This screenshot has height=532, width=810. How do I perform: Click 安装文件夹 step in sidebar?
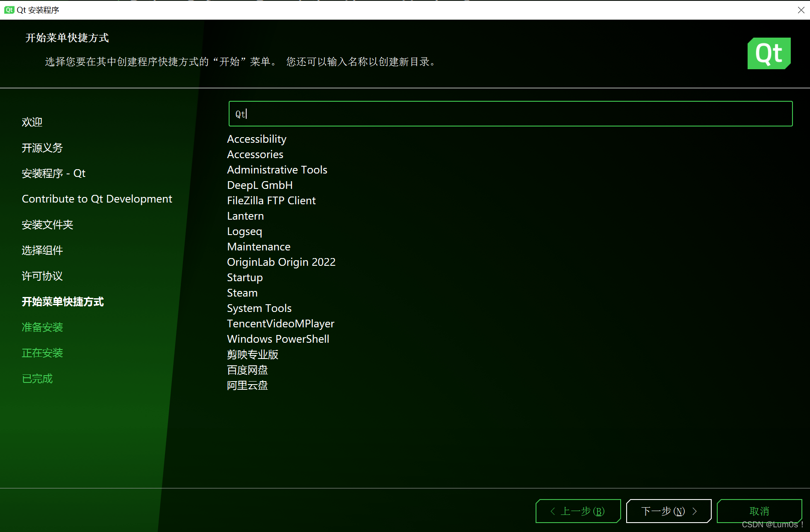point(47,225)
